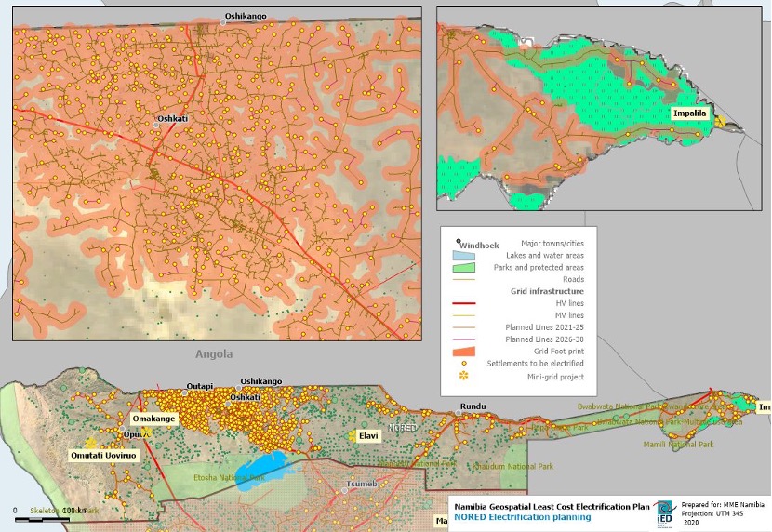Image resolution: width=772 pixels, height=532 pixels.
Task: Click the Rundu town label
Action: click(473, 406)
